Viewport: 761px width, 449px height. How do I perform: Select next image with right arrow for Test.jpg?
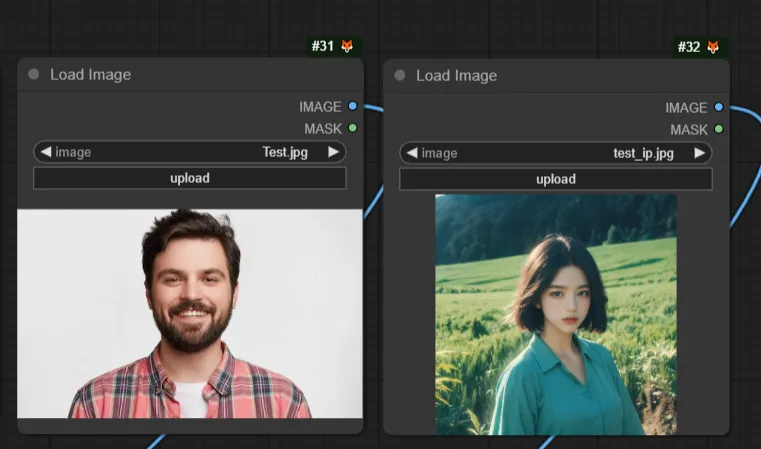[x=334, y=152]
